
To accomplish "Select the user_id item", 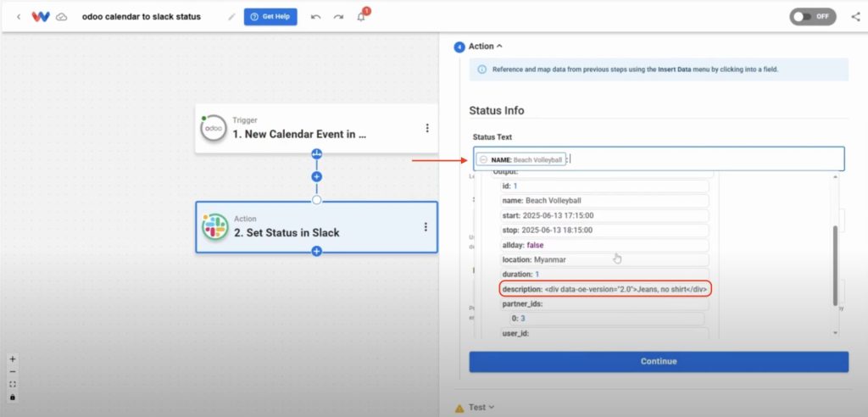I will (x=604, y=333).
